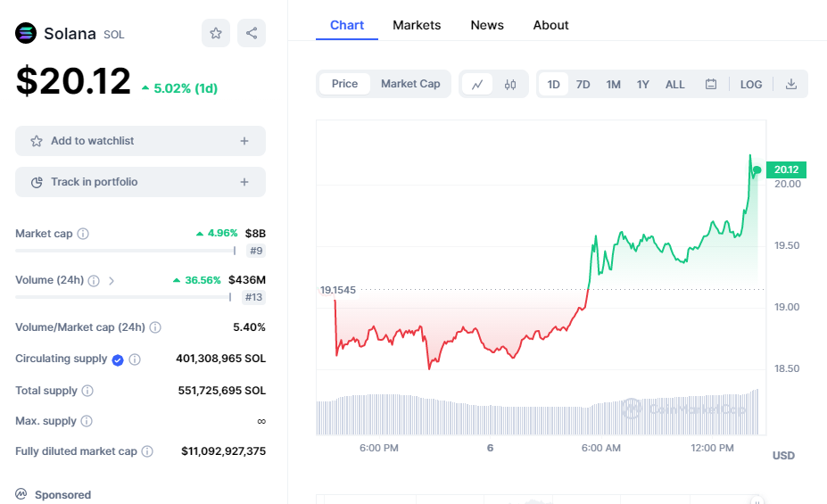
Task: Click the 6:00 AM axis label
Action: click(600, 448)
